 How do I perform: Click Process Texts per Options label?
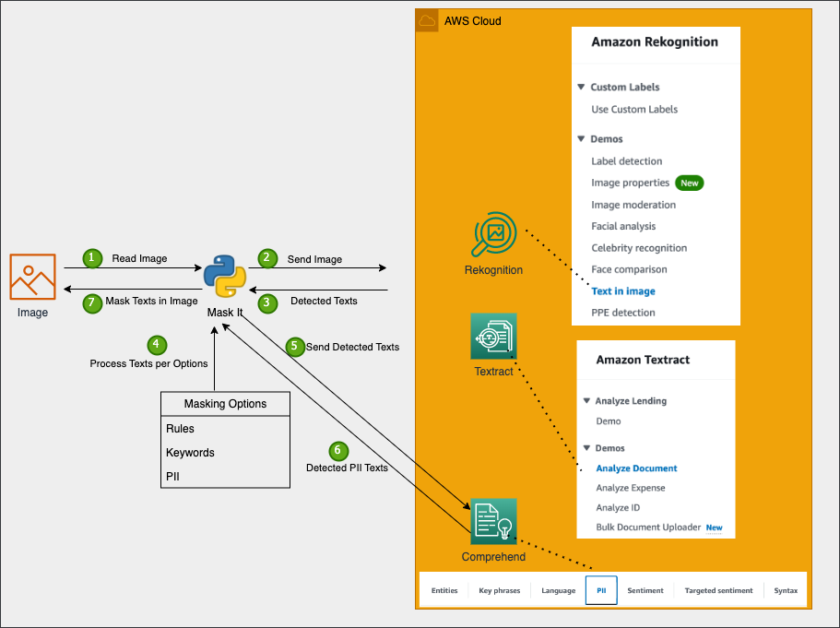[x=148, y=363]
